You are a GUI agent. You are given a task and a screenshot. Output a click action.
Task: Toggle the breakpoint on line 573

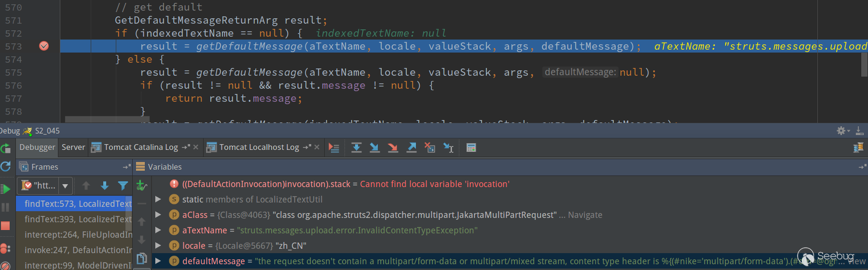pyautogui.click(x=44, y=46)
